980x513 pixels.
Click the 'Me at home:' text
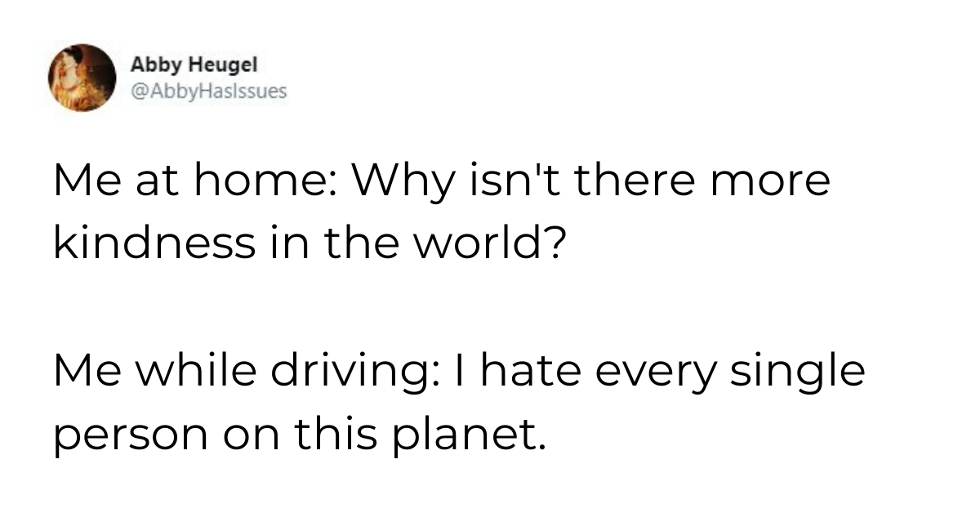pos(190,181)
